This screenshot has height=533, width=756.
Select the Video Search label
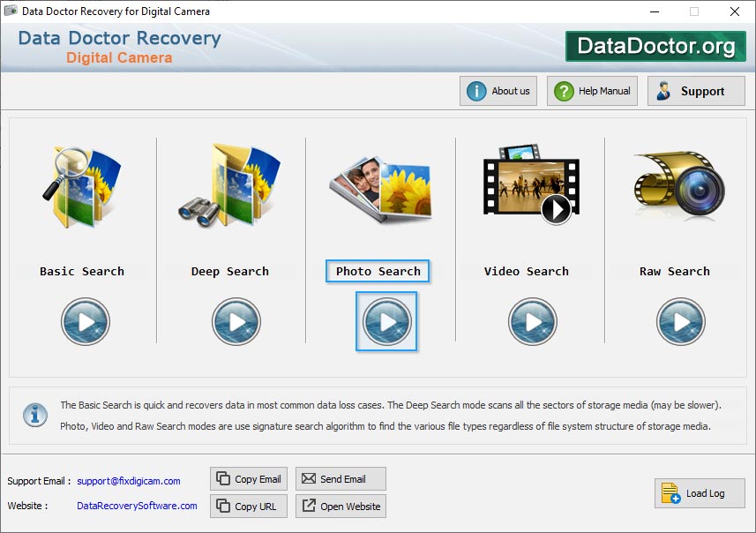[527, 271]
